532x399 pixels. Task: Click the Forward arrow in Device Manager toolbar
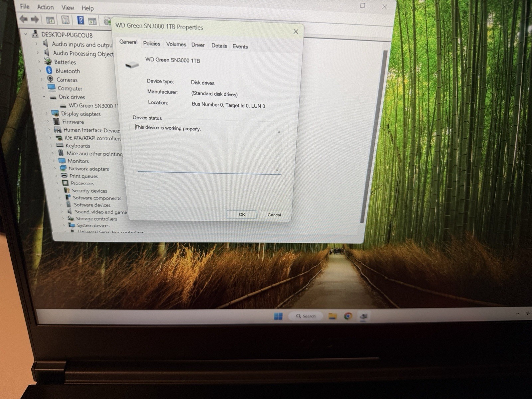coord(35,19)
